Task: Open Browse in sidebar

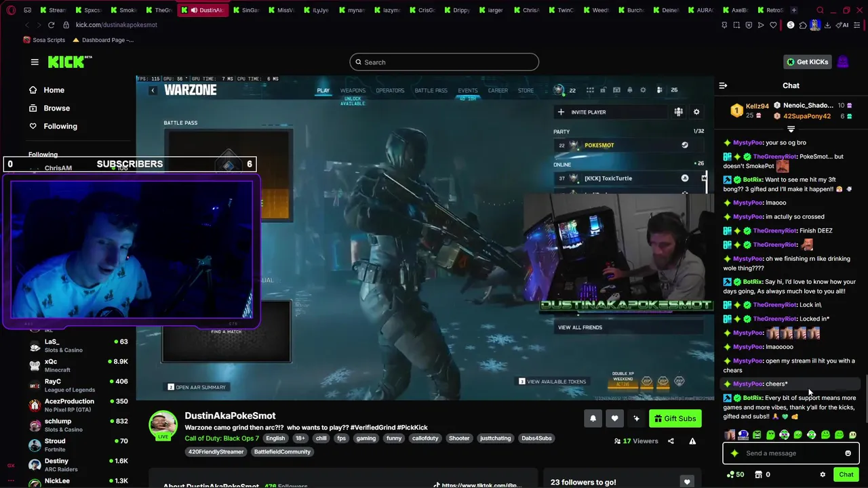Action: click(50, 108)
